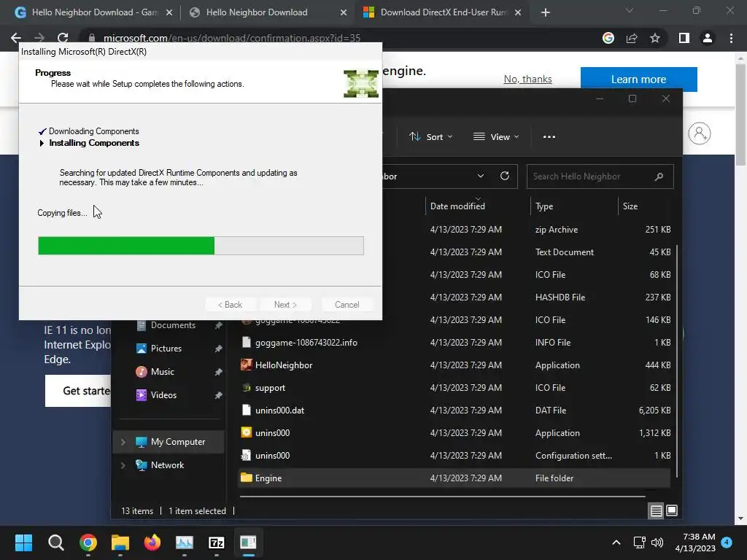The image size is (747, 560).
Task: Open 7-Zip from the taskbar
Action: tap(216, 542)
